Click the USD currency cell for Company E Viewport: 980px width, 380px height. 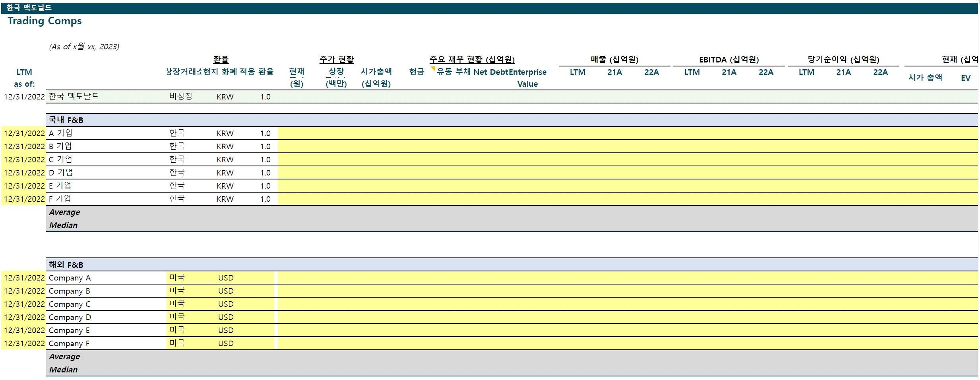226,331
